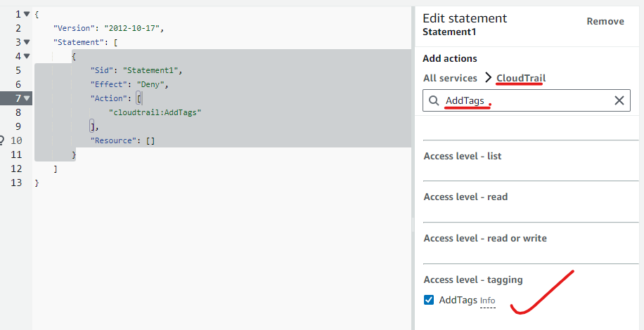644x330 pixels.
Task: Fold the statement object on line 4
Action: click(x=27, y=56)
